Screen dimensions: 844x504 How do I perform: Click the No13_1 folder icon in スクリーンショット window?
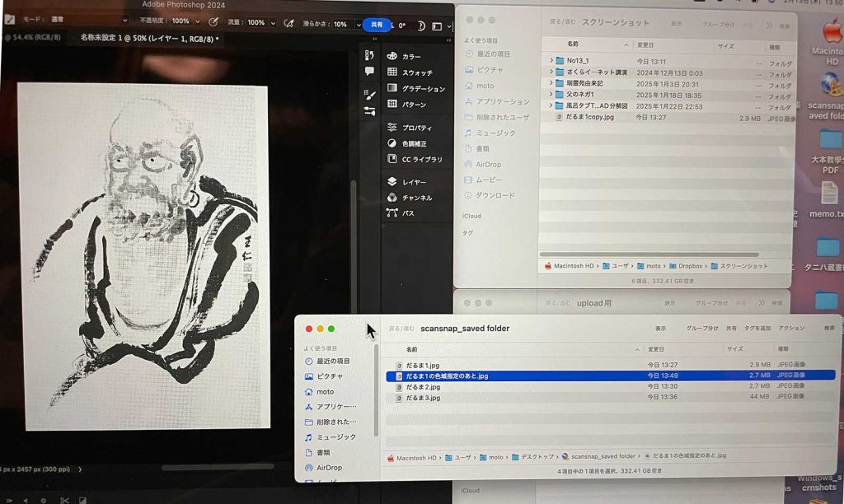[x=560, y=61]
